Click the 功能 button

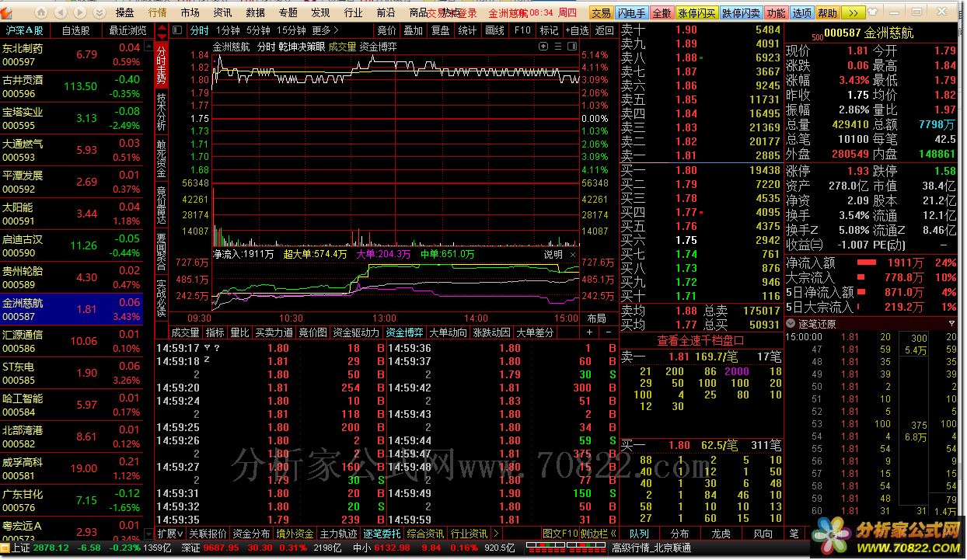click(776, 12)
